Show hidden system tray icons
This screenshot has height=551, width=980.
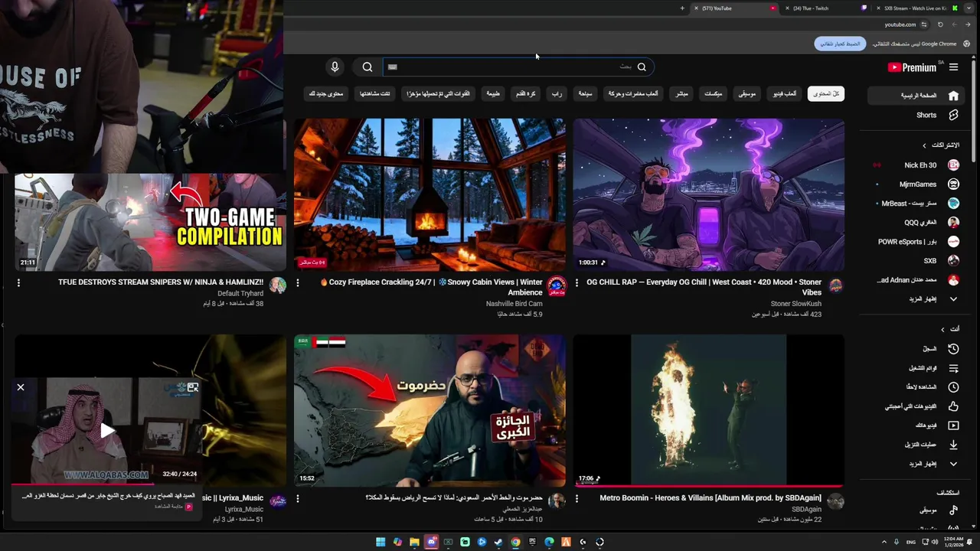pyautogui.click(x=884, y=542)
